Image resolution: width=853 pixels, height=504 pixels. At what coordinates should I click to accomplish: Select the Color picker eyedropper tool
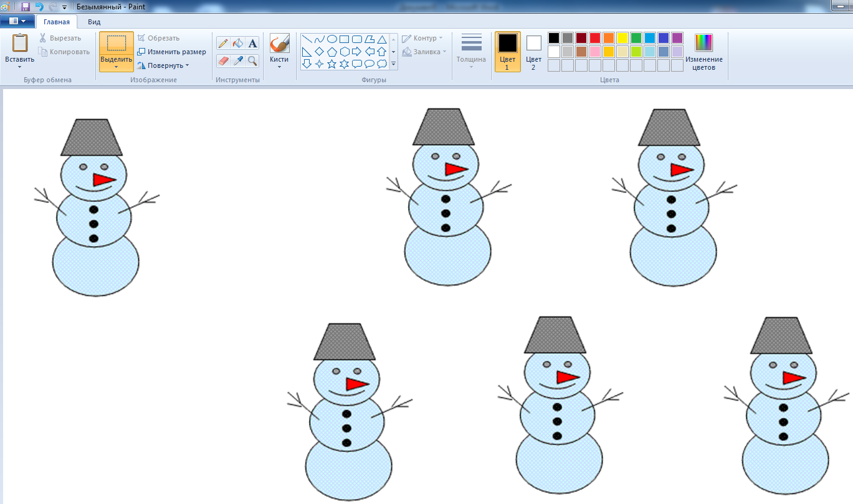[x=237, y=60]
